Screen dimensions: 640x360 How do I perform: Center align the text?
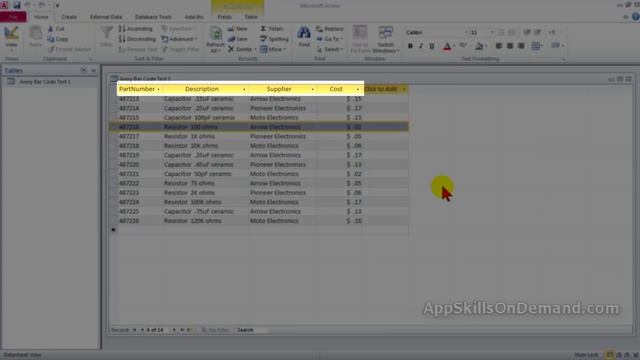click(x=510, y=46)
